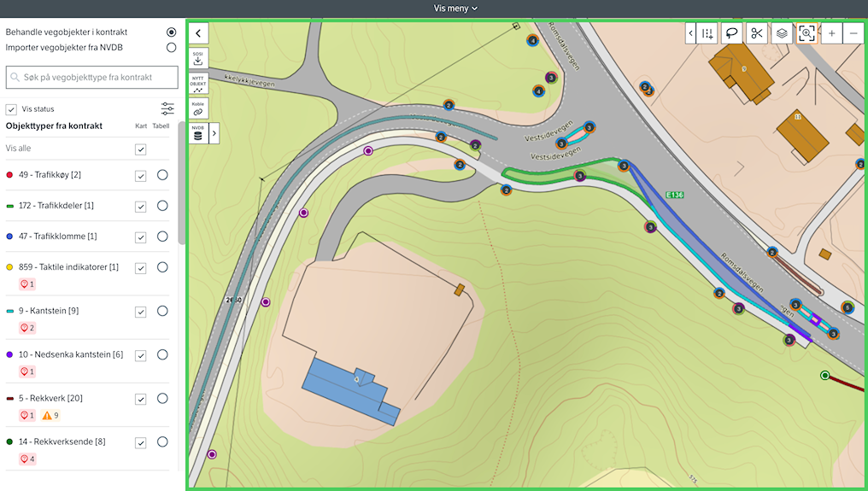Collapse the side panel with left chevron
The height and width of the screenshot is (491, 868).
[198, 33]
